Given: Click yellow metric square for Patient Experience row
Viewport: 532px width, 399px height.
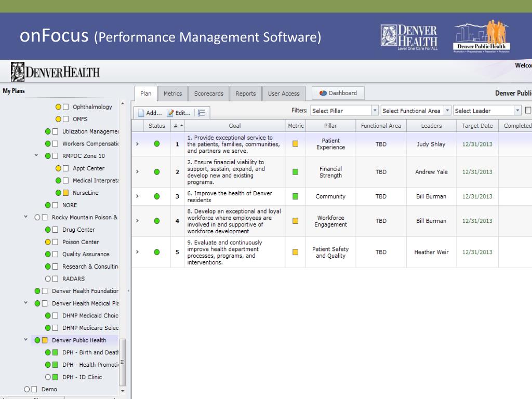Looking at the screenshot, I should point(296,144).
